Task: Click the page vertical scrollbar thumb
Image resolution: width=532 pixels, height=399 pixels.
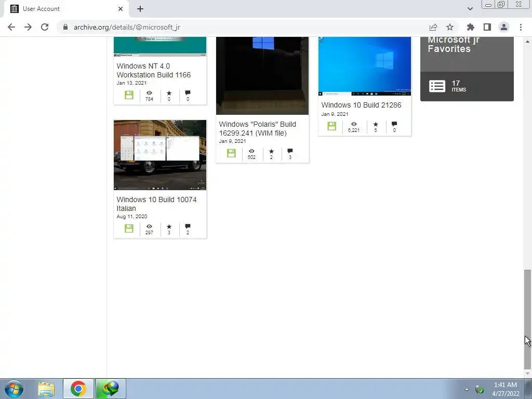Action: pyautogui.click(x=527, y=320)
